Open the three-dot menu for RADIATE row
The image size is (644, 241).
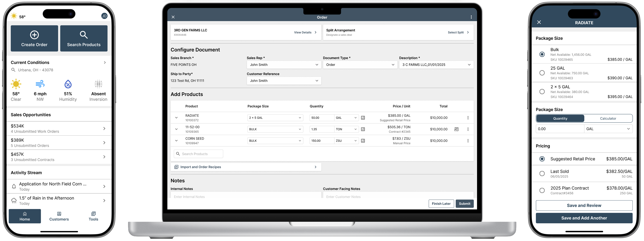pyautogui.click(x=468, y=118)
